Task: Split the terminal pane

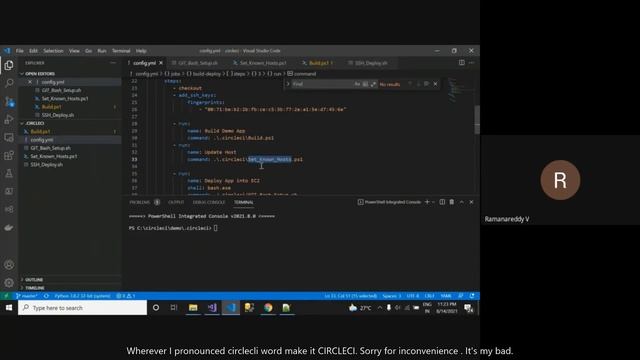Action: click(442, 202)
